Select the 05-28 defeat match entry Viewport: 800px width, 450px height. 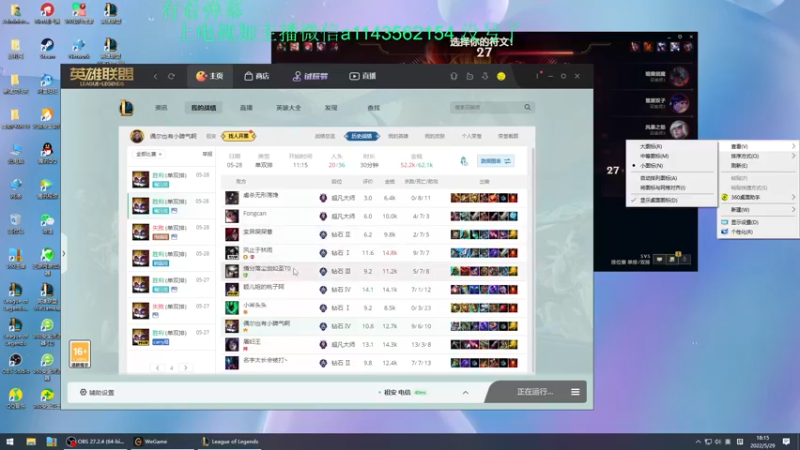[171, 232]
